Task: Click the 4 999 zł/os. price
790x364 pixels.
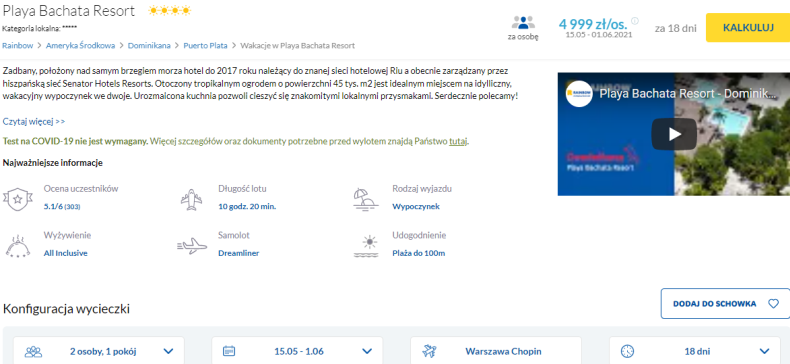Action: 593,23
